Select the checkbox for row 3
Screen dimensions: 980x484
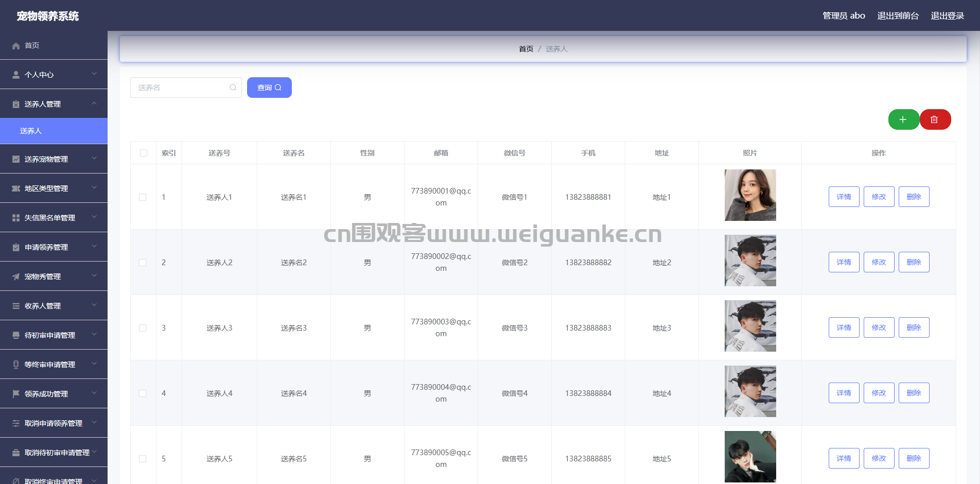pos(143,328)
